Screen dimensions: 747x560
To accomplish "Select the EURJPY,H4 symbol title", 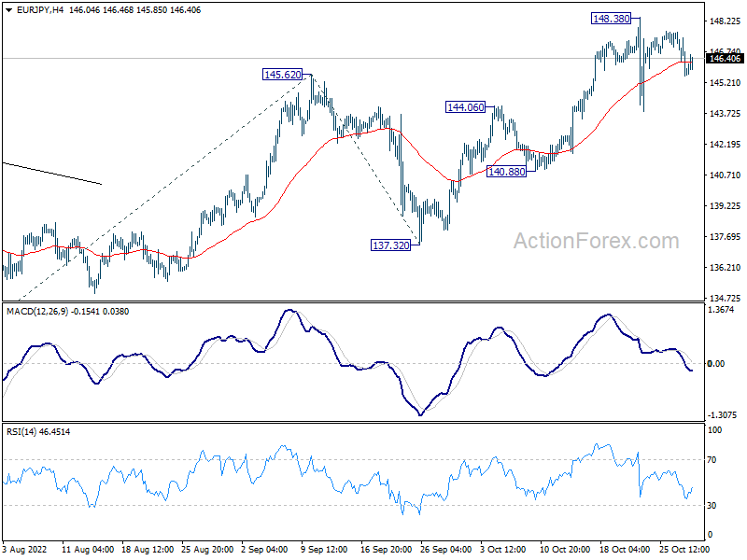I will click(x=40, y=10).
